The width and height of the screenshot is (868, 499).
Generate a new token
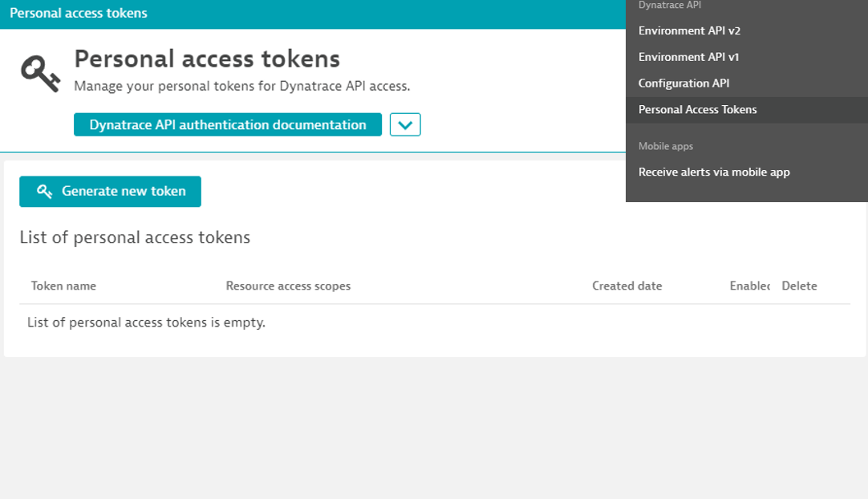[110, 192]
